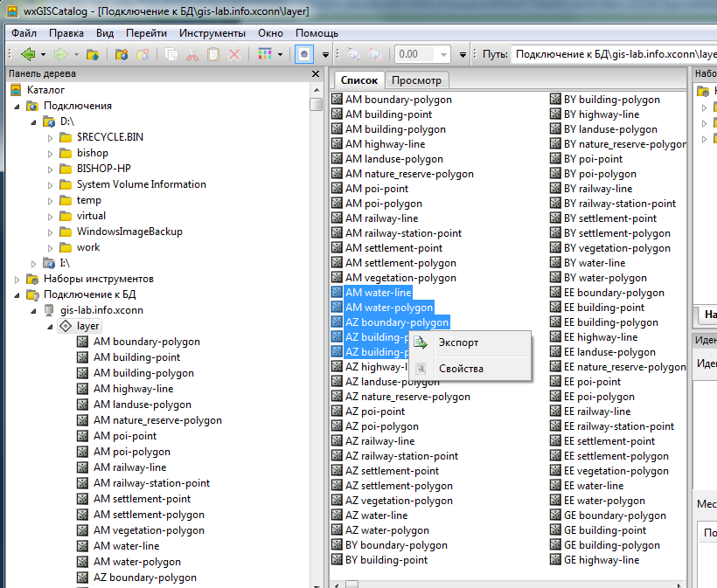The height and width of the screenshot is (588, 717).
Task: Select Каталог root in the tree
Action: 45,90
